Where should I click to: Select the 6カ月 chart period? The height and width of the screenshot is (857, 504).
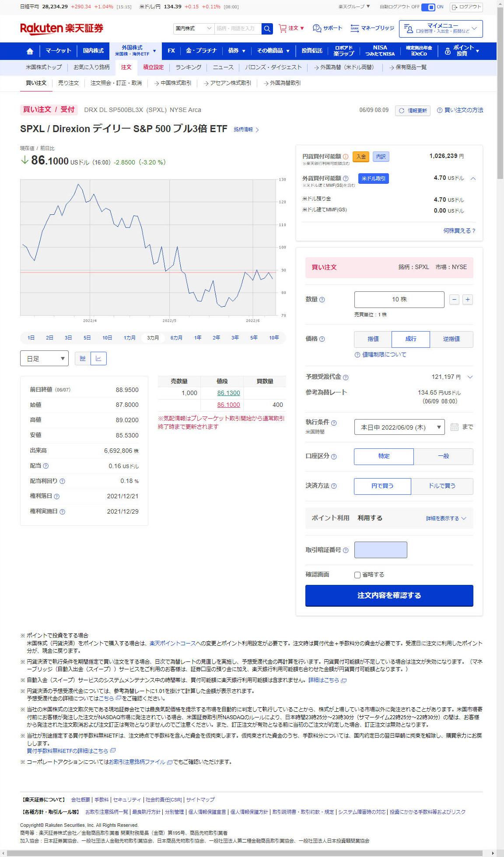point(176,338)
